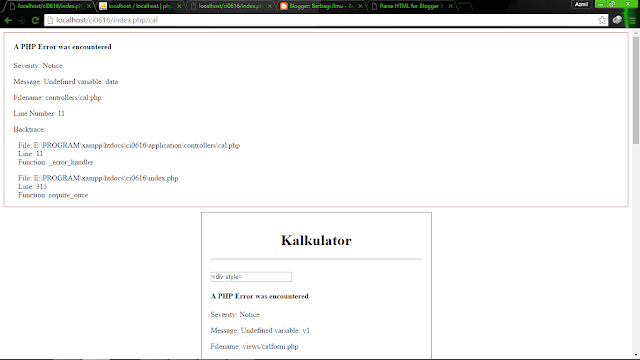The width and height of the screenshot is (640, 360).
Task: Close the Blogger tab
Action: 360,6
